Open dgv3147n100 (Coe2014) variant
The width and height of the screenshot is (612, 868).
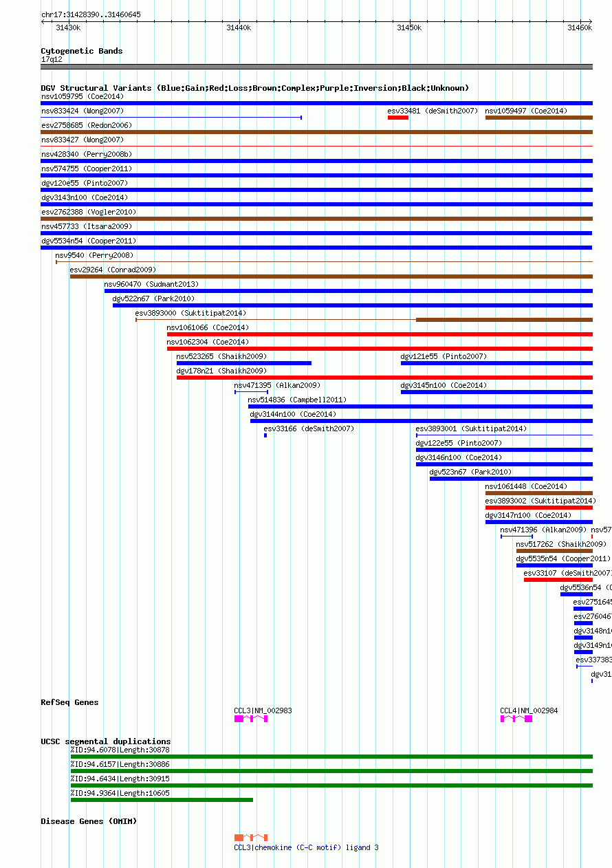point(528,515)
